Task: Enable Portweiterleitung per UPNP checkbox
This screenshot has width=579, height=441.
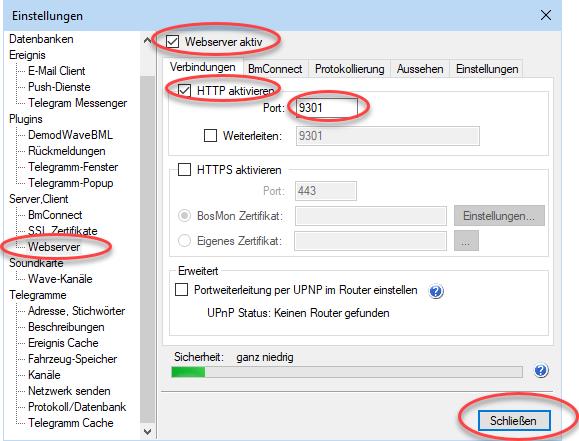Action: 181,290
